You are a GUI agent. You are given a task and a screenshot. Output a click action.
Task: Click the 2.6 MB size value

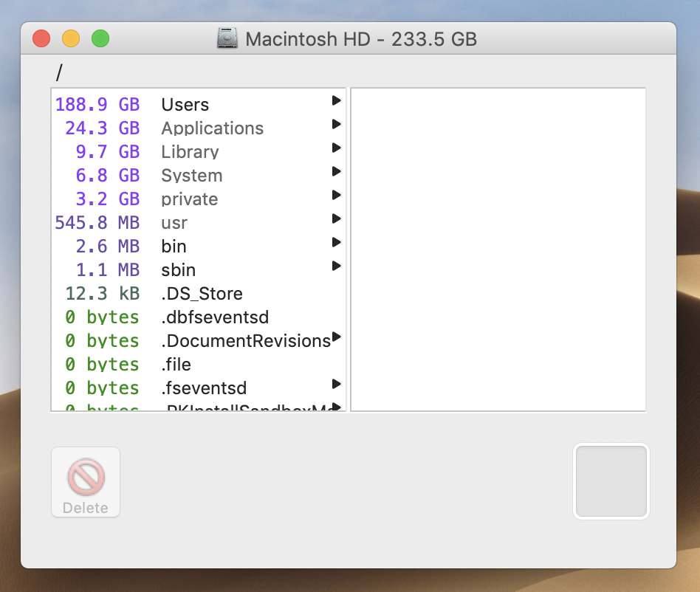pyautogui.click(x=108, y=247)
